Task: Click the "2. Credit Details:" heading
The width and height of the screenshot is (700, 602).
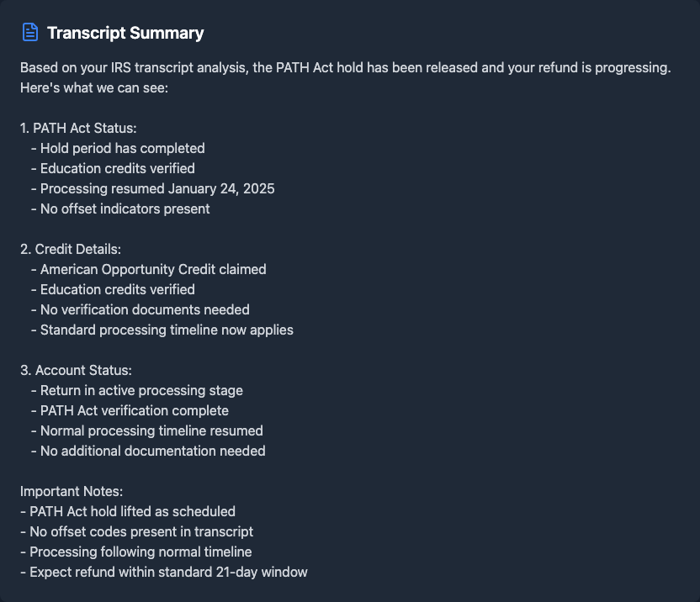Action: [72, 249]
